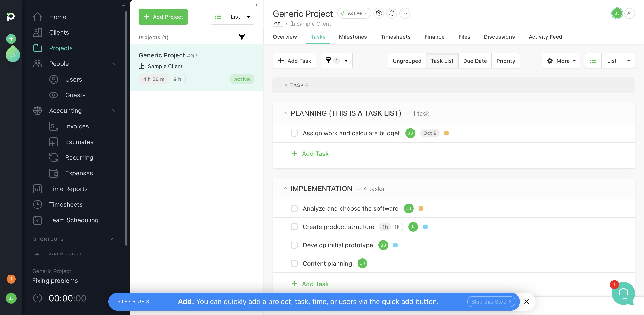Collapse the IMPLEMENTATION task list
This screenshot has width=644, height=315.
point(285,189)
